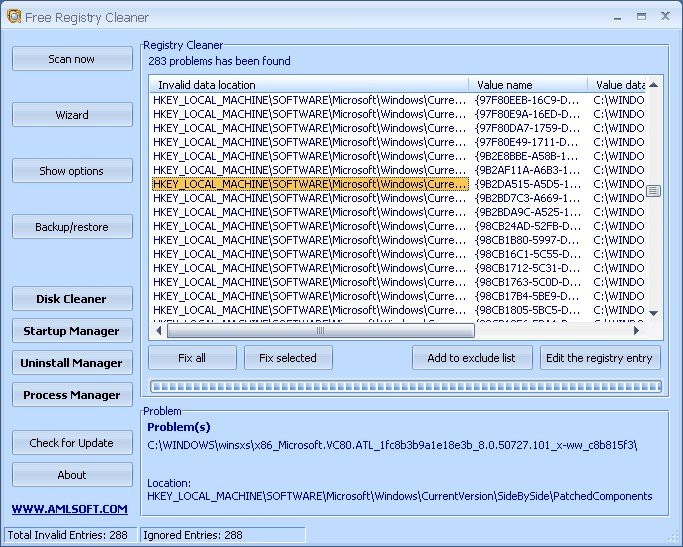Viewport: 683px width, 547px height.
Task: Select row with value {98CB16C1-5C55-D...
Action: [x=398, y=254]
